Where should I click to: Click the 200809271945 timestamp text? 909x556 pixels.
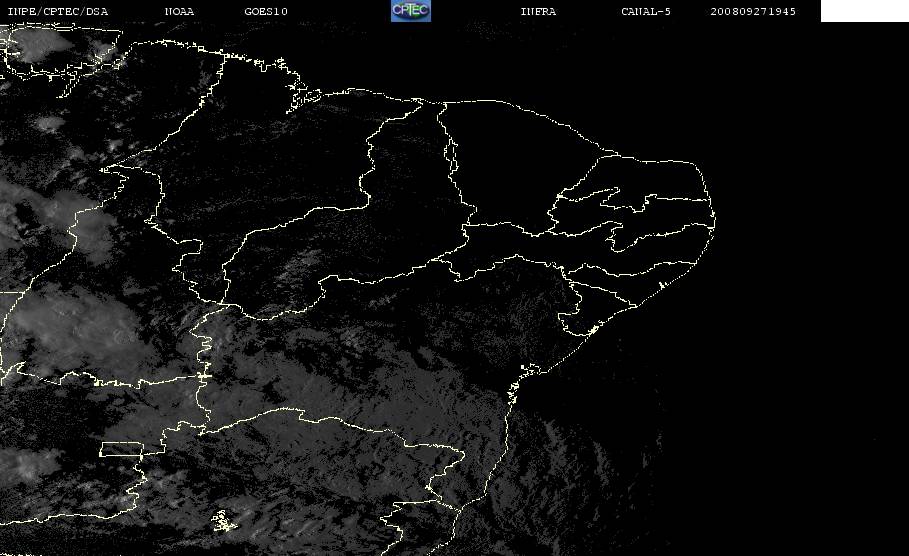click(753, 11)
